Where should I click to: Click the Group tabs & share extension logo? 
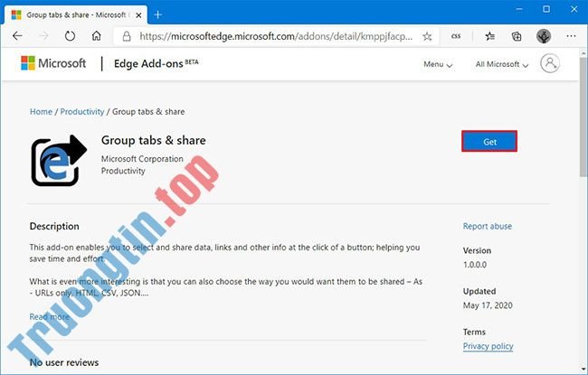coord(59,160)
